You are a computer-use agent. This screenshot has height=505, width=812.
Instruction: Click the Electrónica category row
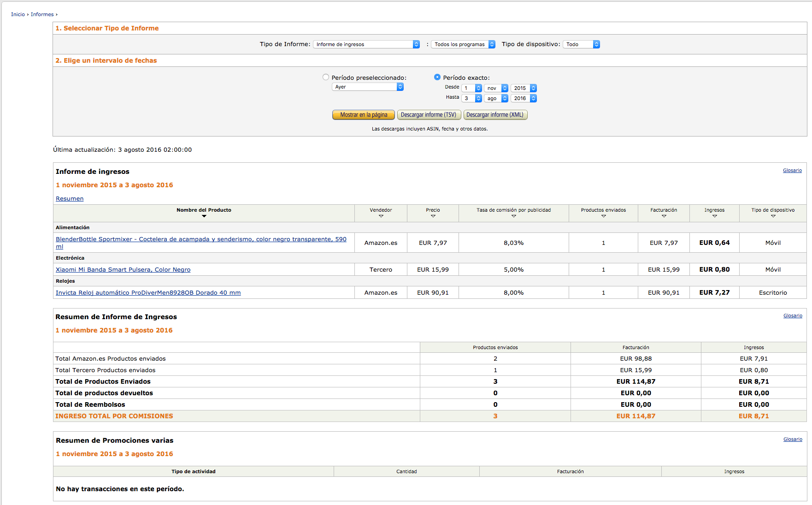pyautogui.click(x=430, y=258)
